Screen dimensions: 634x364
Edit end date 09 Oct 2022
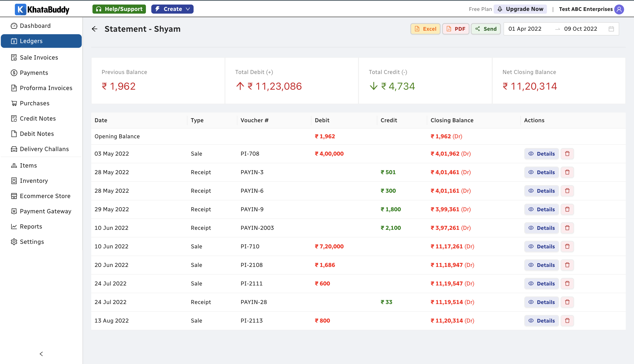point(580,29)
